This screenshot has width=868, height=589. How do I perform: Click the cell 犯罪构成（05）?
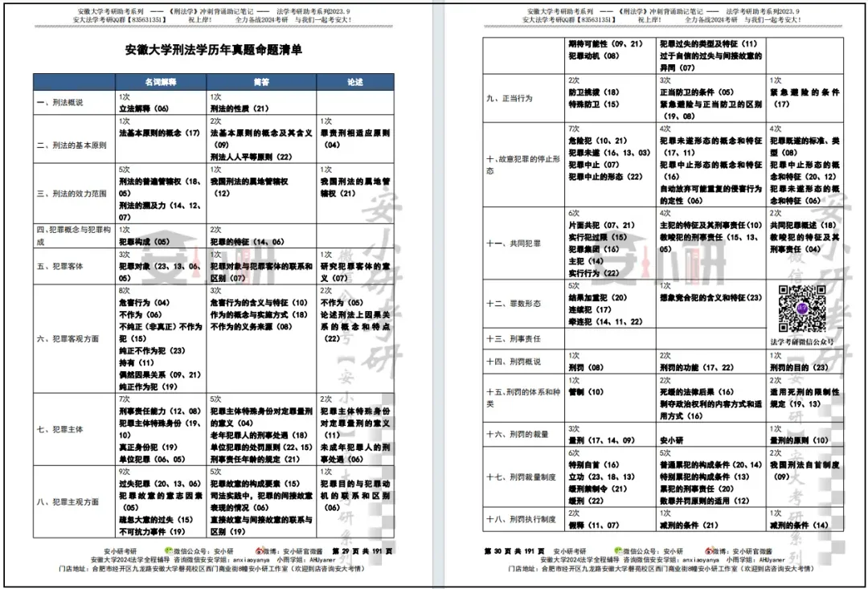(x=144, y=241)
